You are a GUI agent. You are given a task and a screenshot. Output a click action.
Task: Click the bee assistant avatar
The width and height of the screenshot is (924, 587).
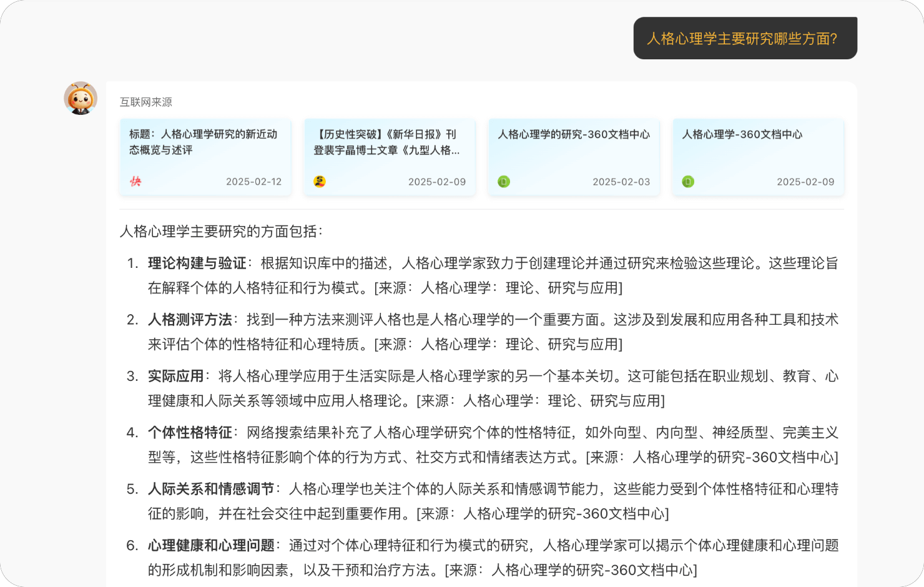[81, 98]
